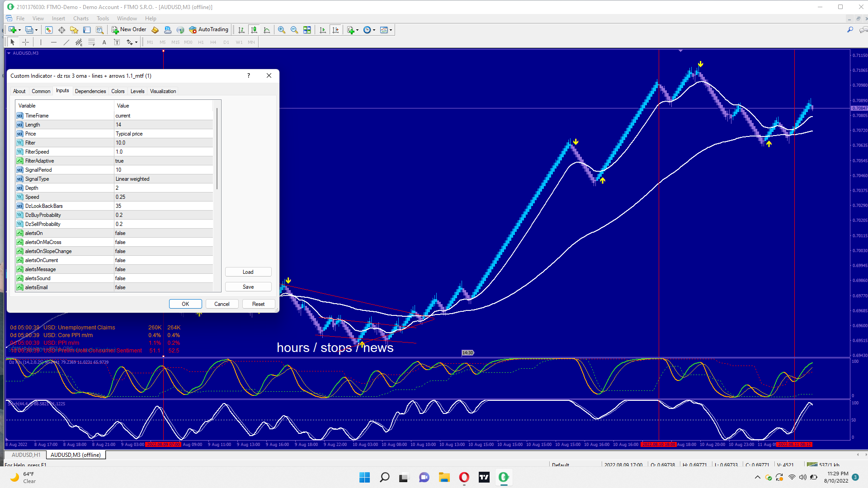
Task: Toggle the AutoTrading button
Action: click(209, 30)
